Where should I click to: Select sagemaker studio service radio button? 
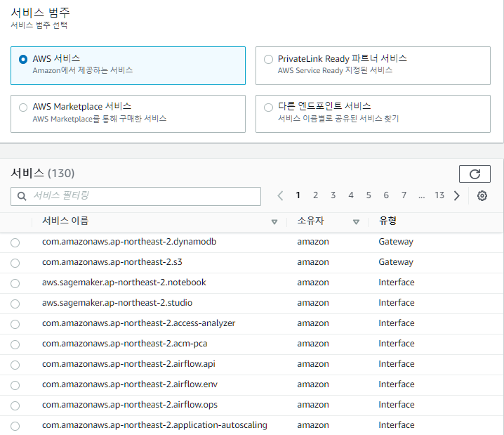click(15, 304)
